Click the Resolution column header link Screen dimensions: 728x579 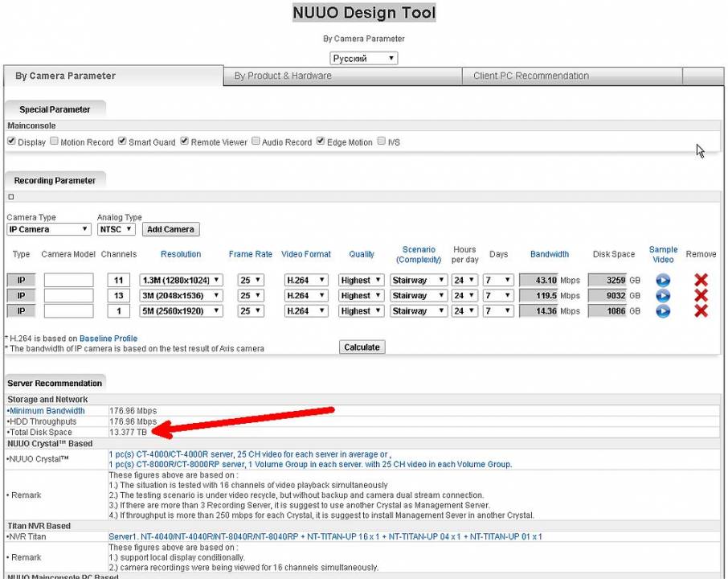[181, 254]
